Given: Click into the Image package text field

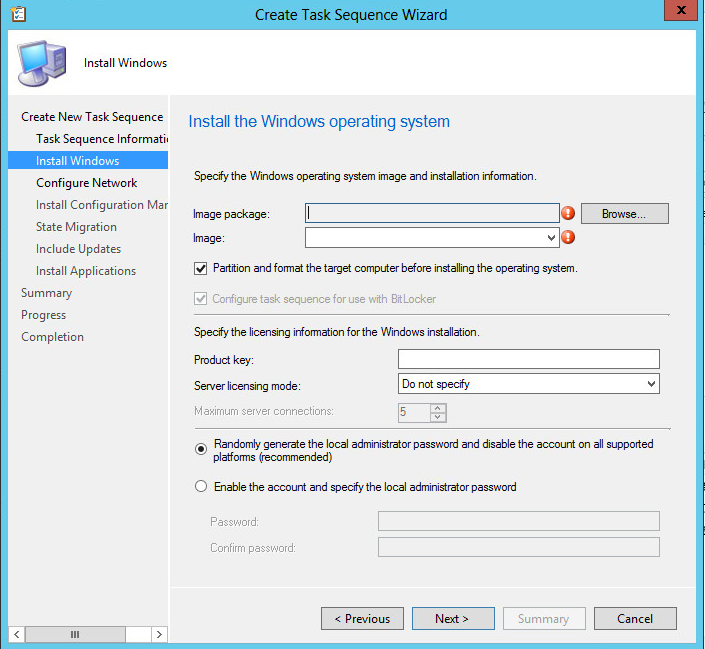Looking at the screenshot, I should (432, 213).
